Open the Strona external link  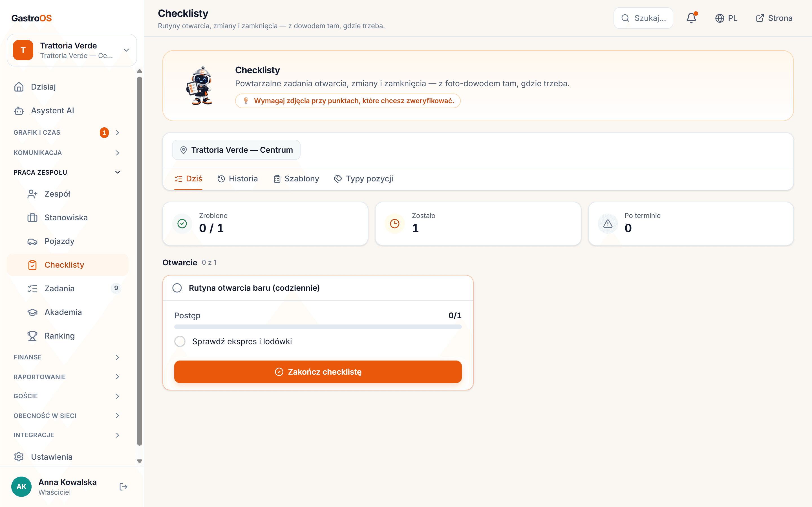click(774, 18)
